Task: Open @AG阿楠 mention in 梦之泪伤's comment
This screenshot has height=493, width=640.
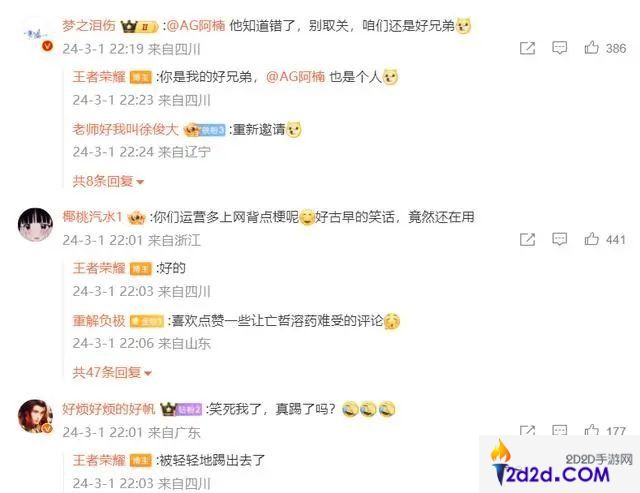Action: coord(196,26)
